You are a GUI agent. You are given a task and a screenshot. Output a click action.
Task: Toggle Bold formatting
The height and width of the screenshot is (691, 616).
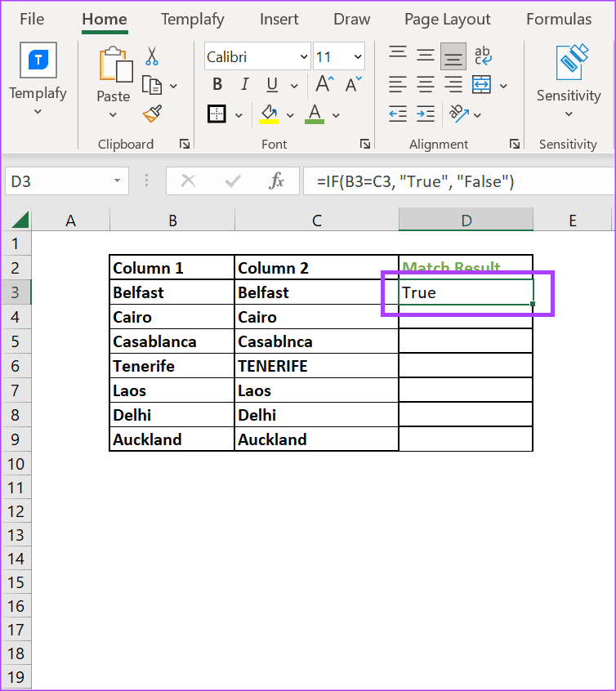click(x=217, y=84)
